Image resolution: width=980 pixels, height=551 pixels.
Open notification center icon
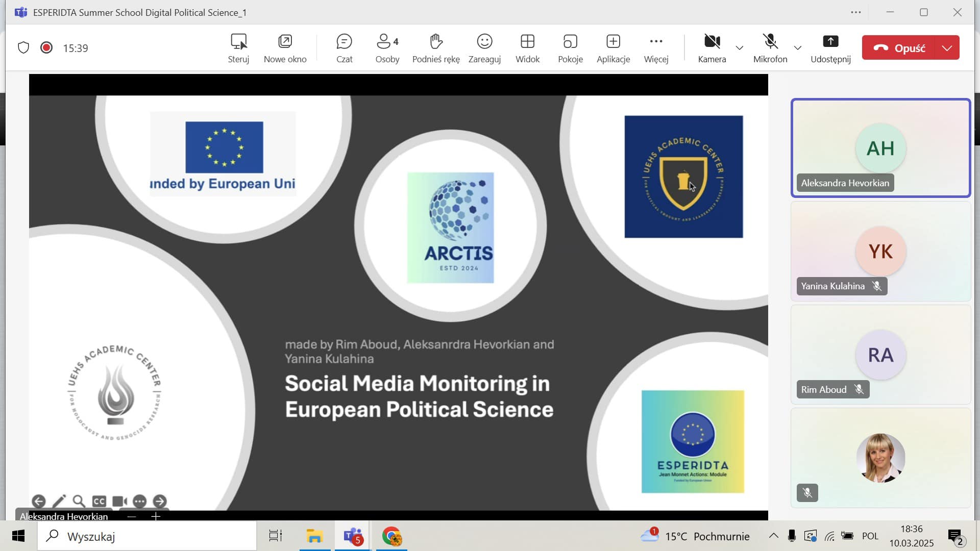[x=956, y=536]
